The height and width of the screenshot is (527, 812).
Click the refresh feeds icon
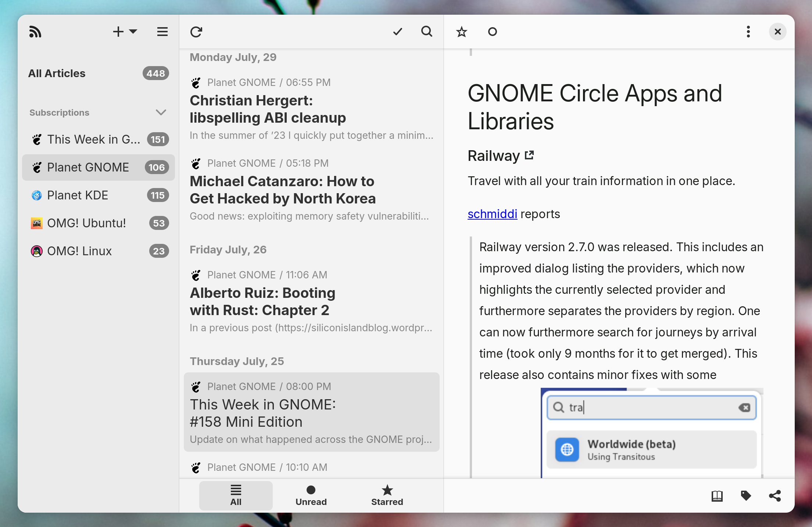[x=196, y=32]
